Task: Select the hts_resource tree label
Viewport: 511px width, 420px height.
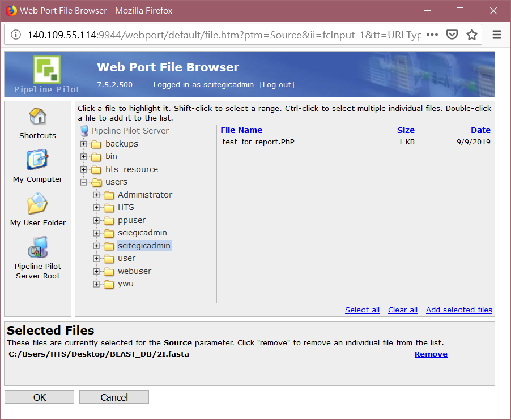Action: (x=131, y=169)
